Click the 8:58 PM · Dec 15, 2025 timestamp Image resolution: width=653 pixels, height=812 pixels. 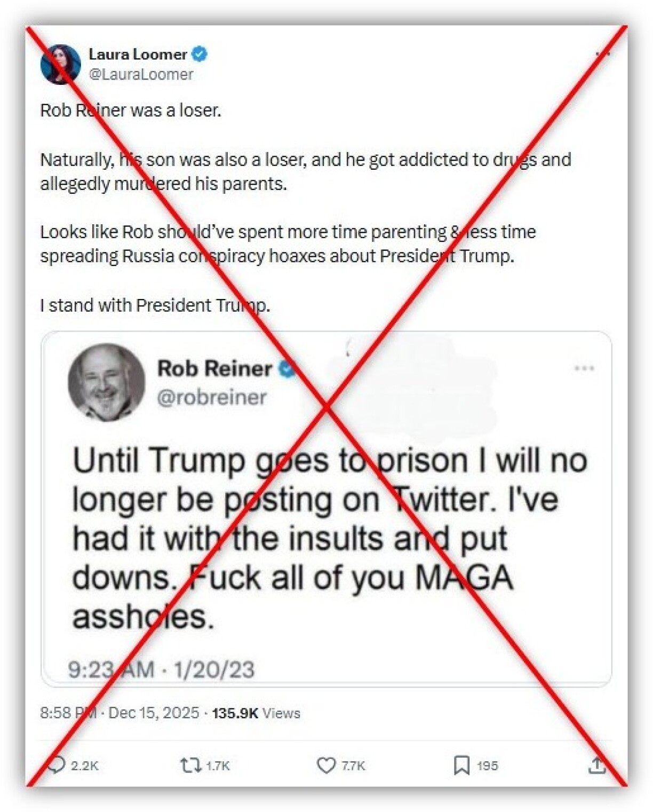(120, 713)
